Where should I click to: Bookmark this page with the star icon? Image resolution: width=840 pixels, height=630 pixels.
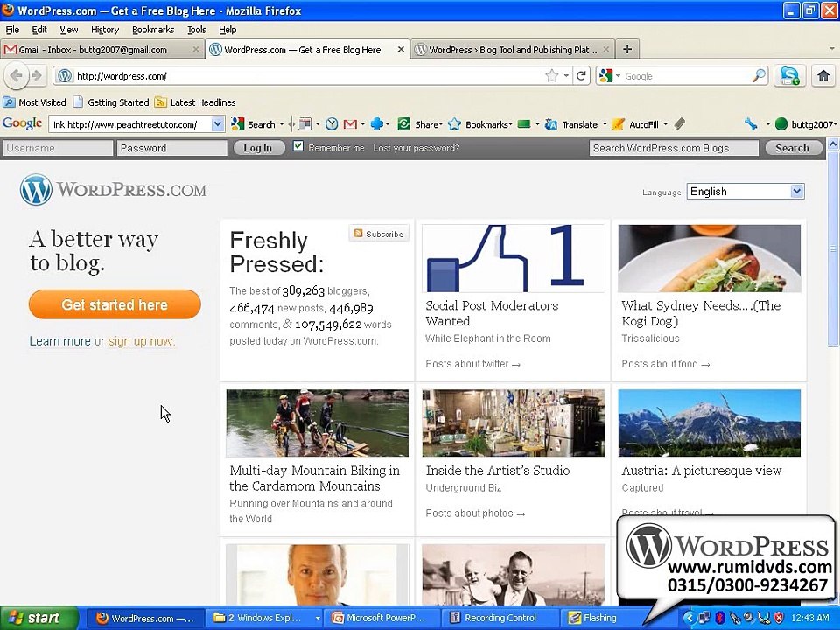[551, 76]
